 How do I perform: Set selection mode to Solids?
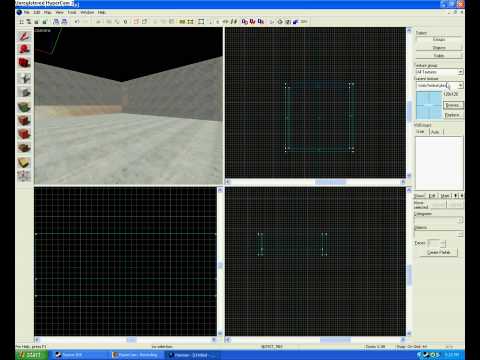(x=439, y=56)
